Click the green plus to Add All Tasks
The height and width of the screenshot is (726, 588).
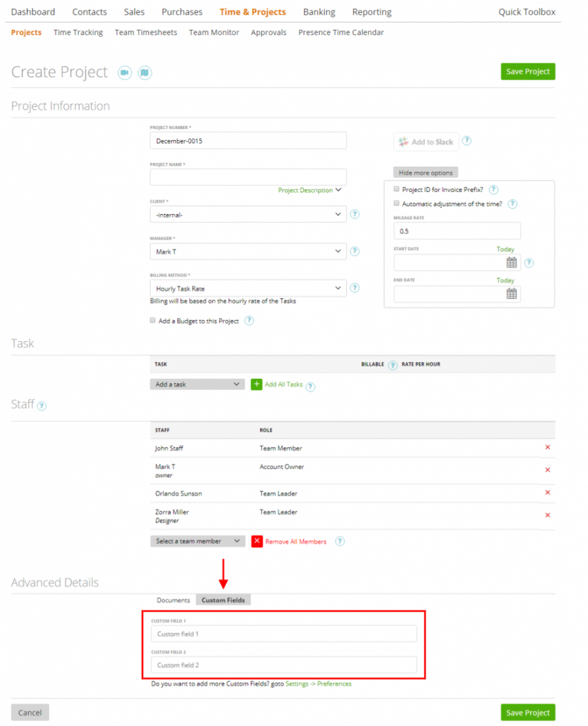tap(257, 384)
